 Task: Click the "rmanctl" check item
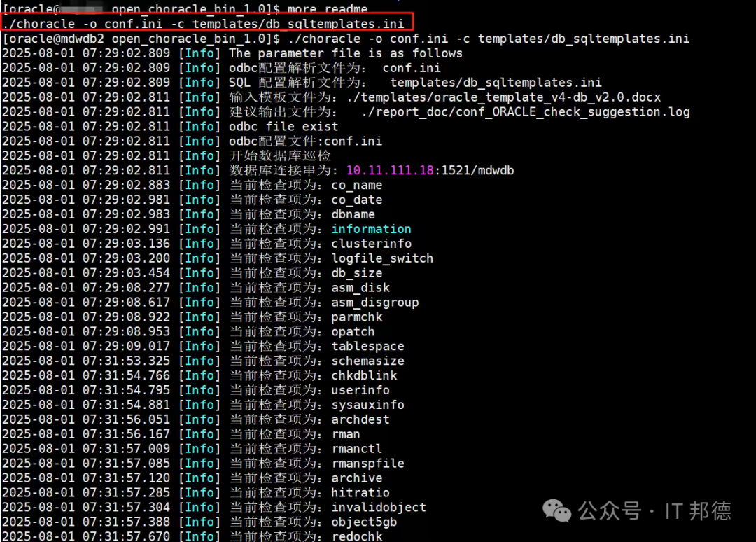[x=357, y=448]
